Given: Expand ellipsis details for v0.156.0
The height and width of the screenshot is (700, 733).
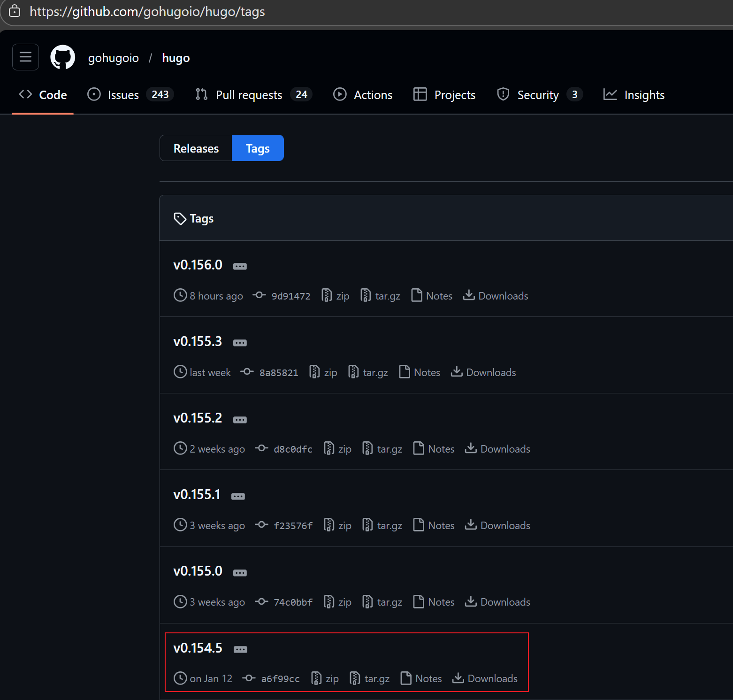Looking at the screenshot, I should pyautogui.click(x=240, y=266).
